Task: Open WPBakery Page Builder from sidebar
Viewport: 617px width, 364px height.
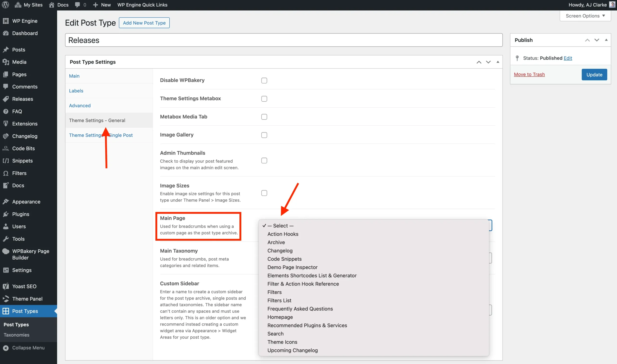Action: click(x=6, y=251)
